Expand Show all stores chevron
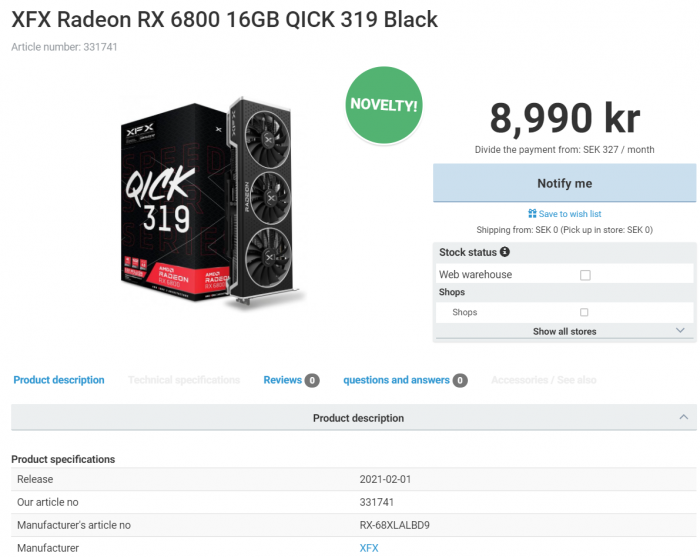The image size is (700, 557). [x=680, y=331]
